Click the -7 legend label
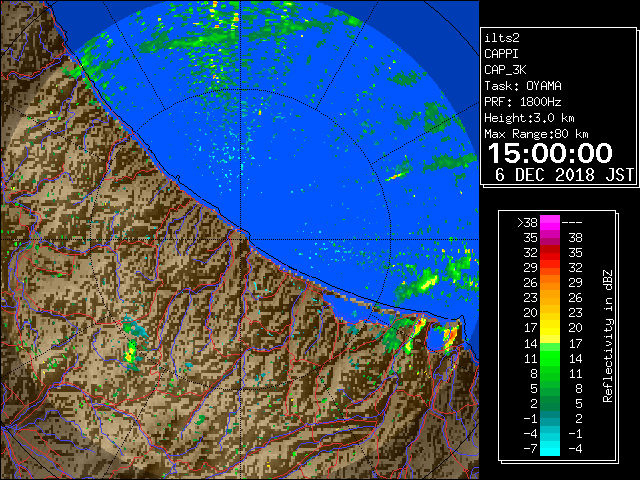The height and width of the screenshot is (480, 640). pos(530,448)
